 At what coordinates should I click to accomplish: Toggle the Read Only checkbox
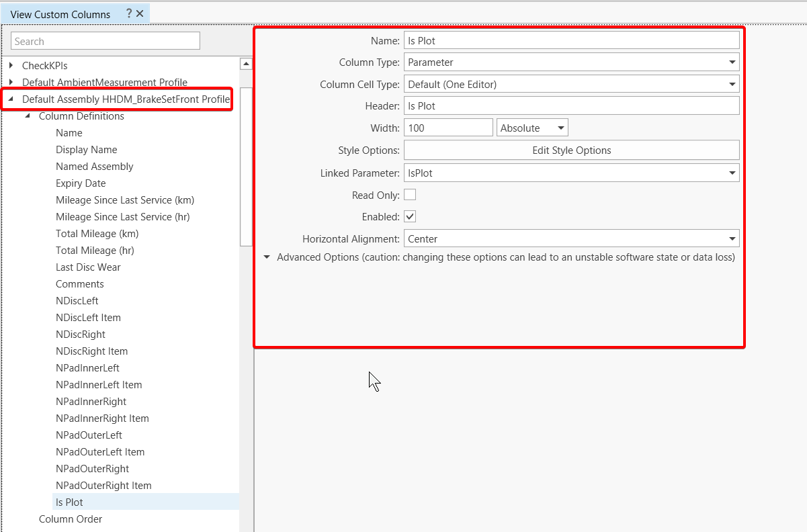click(410, 195)
